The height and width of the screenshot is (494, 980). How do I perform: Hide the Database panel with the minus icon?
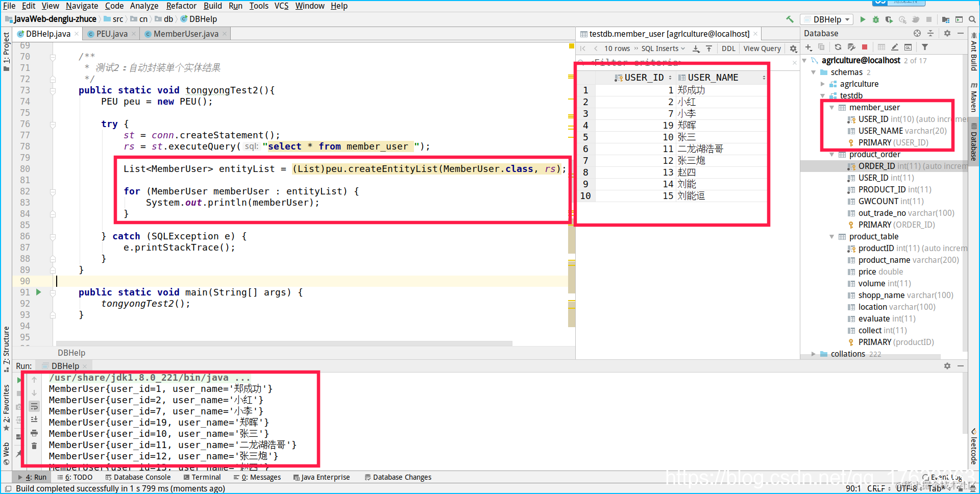[x=961, y=33]
